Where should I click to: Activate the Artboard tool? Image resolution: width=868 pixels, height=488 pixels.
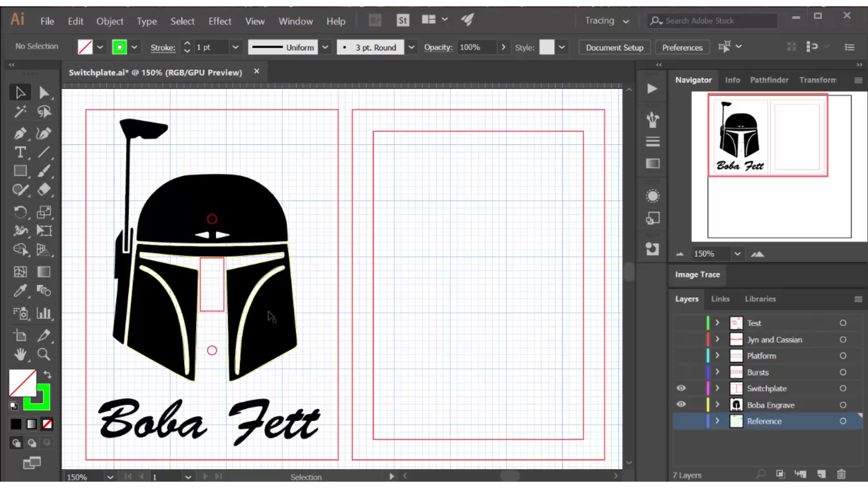[x=20, y=335]
